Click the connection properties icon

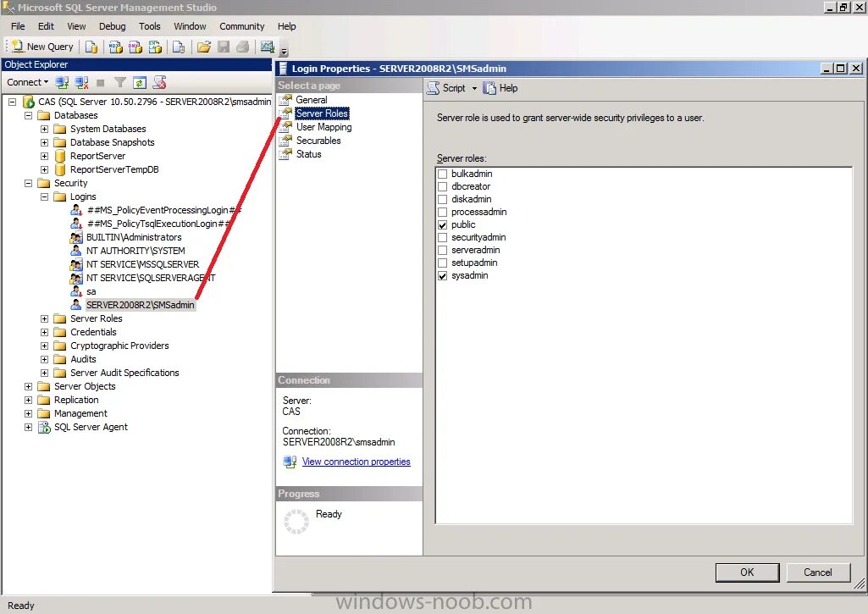click(x=290, y=462)
